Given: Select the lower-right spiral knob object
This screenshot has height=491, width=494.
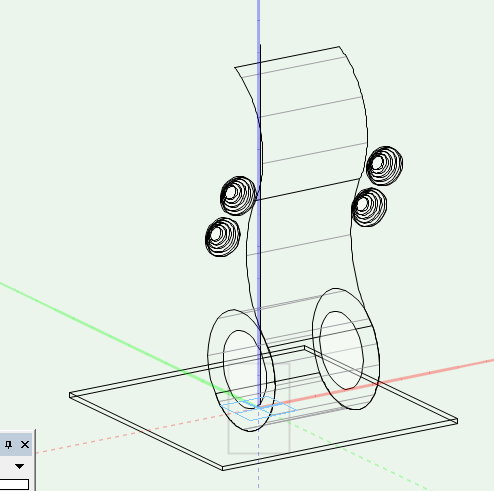Looking at the screenshot, I should click(369, 207).
